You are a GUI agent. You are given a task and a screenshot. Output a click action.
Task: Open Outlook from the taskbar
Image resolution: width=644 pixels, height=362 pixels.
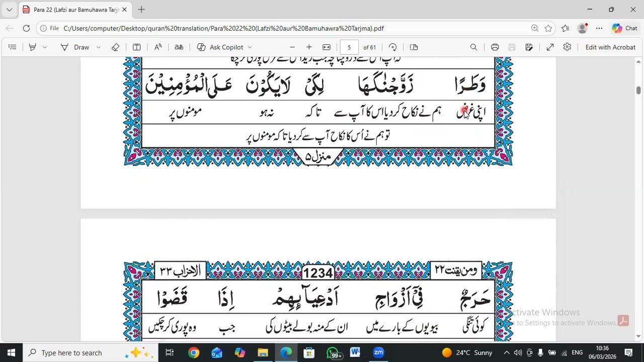click(216, 352)
